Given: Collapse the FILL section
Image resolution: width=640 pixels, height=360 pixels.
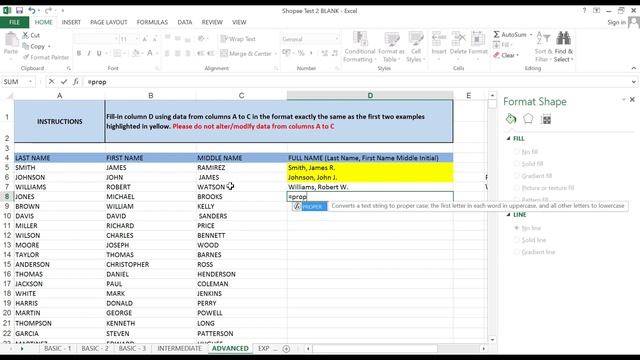Looking at the screenshot, I should (x=508, y=138).
